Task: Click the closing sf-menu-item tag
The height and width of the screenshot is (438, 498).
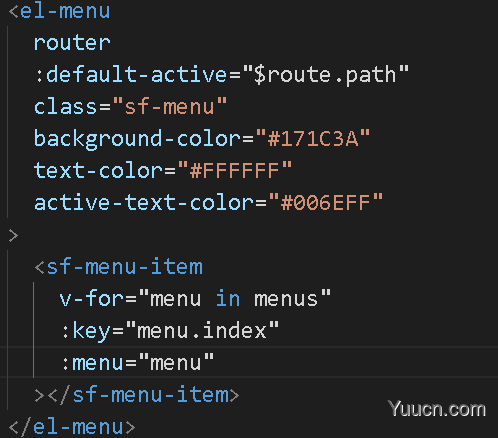Action: [143, 395]
